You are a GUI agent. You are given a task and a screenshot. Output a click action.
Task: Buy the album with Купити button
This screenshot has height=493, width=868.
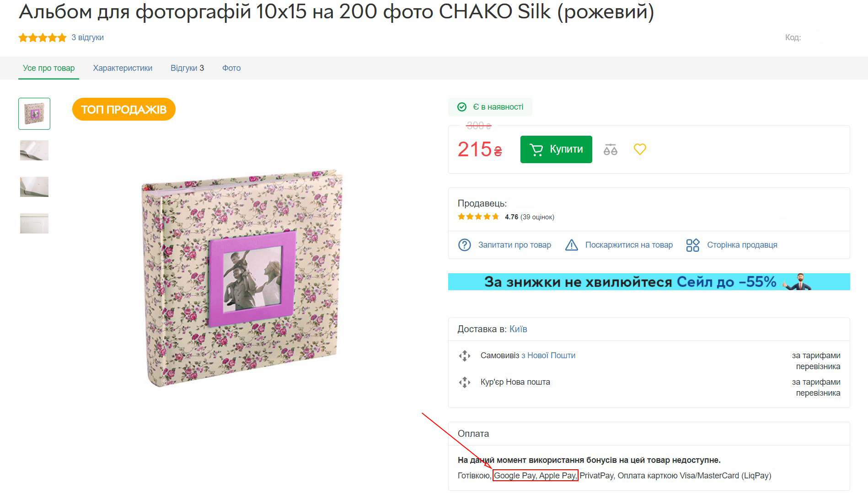[556, 149]
